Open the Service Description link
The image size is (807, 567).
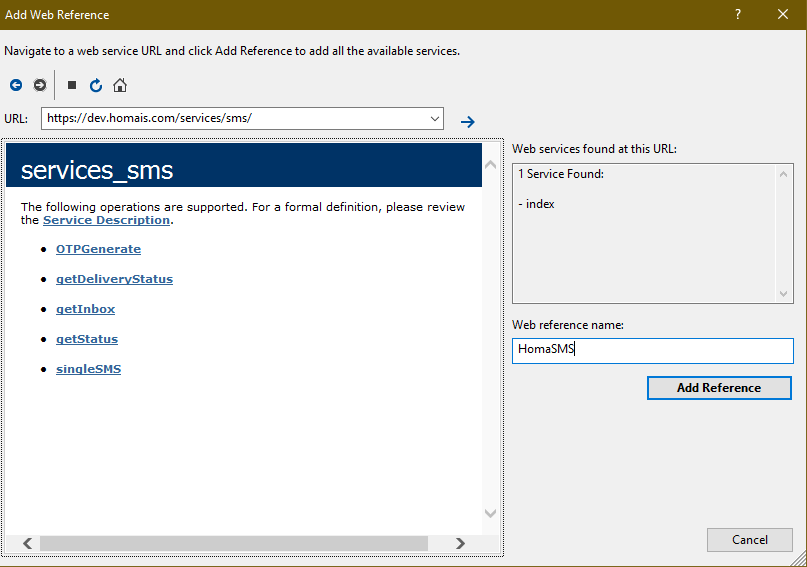point(107,220)
